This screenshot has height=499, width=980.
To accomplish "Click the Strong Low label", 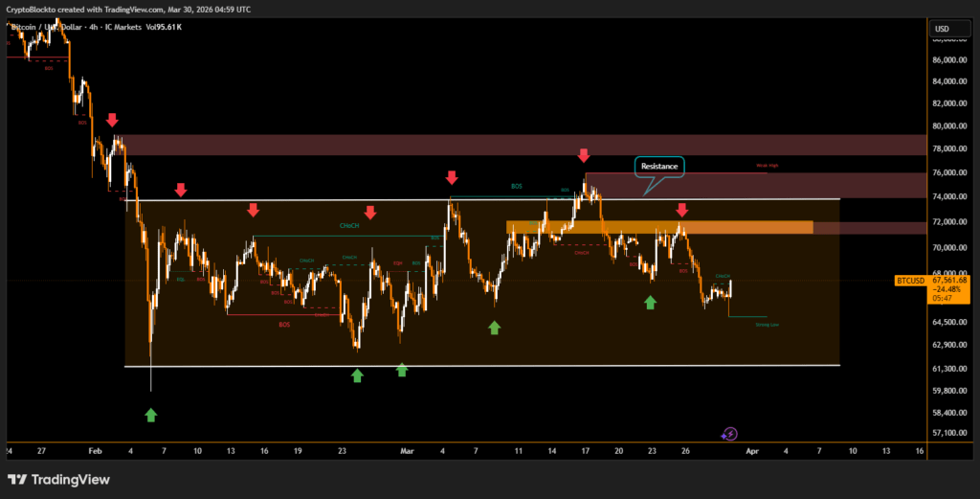I will [767, 326].
